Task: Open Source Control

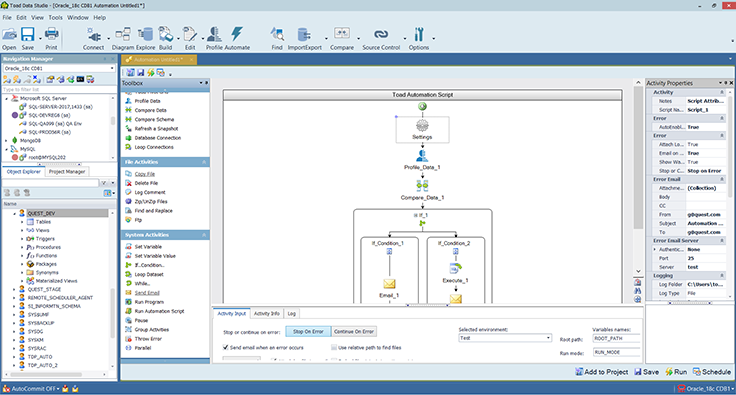Action: 381,38
